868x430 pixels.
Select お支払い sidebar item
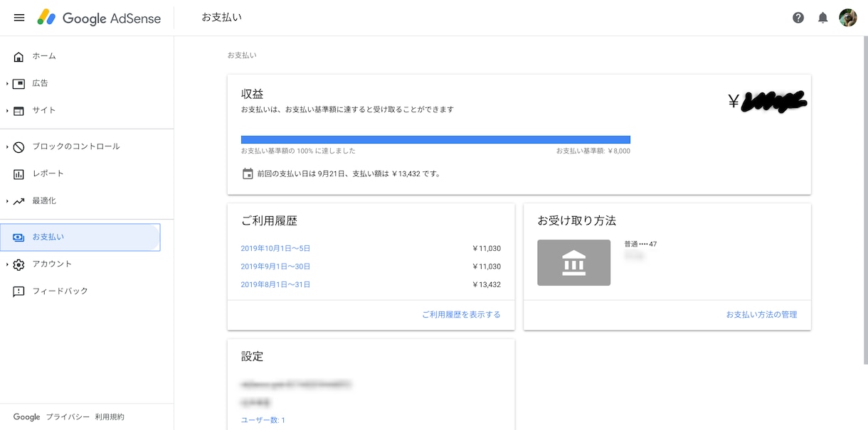(x=80, y=237)
